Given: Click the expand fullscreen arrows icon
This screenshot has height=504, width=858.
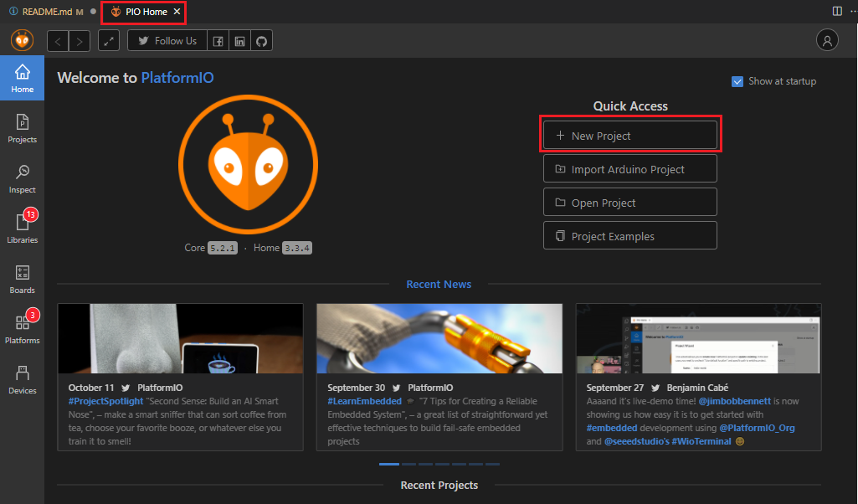Looking at the screenshot, I should tap(109, 41).
